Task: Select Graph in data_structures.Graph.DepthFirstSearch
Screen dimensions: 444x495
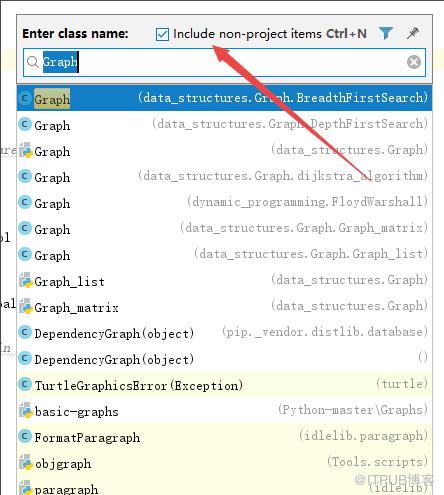Action: click(224, 125)
